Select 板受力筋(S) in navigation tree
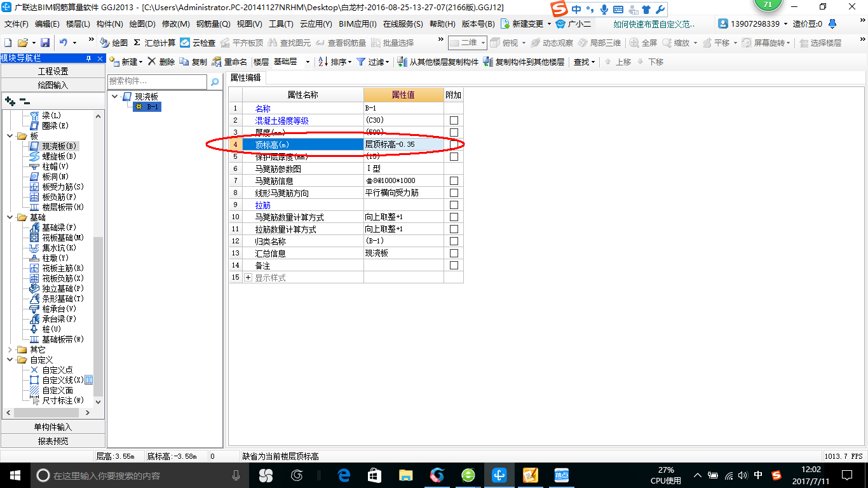The image size is (868, 488). point(63,187)
